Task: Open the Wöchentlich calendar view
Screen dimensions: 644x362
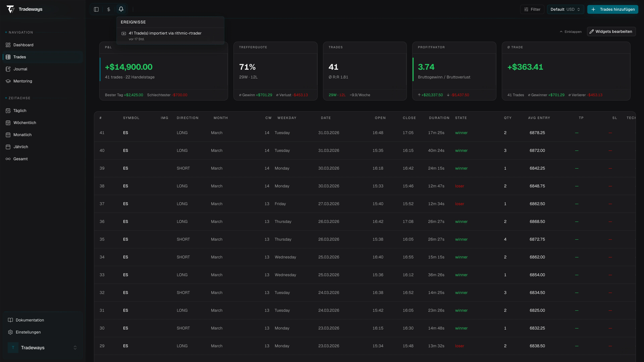Action: [25, 122]
